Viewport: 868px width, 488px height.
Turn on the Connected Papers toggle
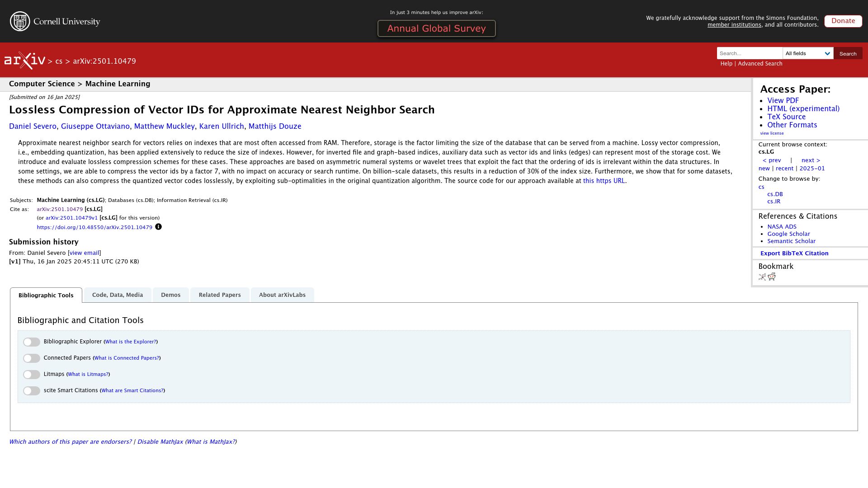click(x=32, y=358)
